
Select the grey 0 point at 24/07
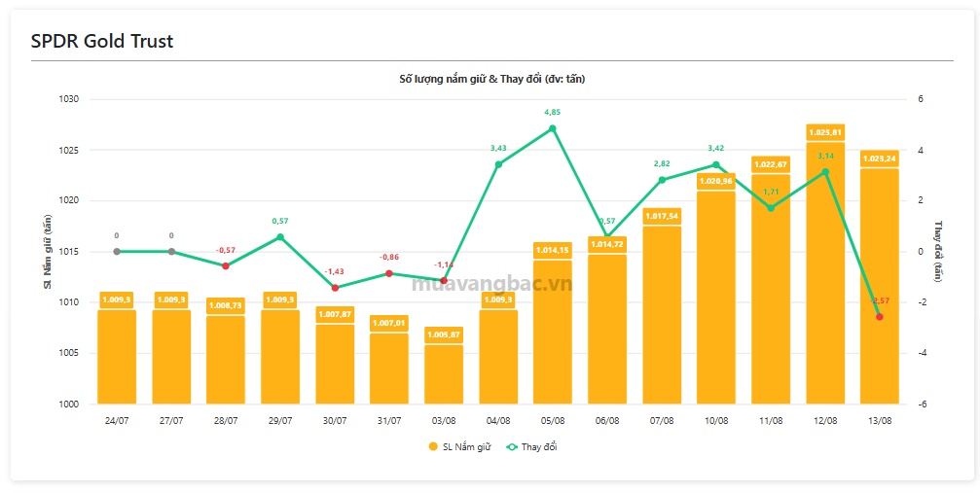pyautogui.click(x=117, y=251)
